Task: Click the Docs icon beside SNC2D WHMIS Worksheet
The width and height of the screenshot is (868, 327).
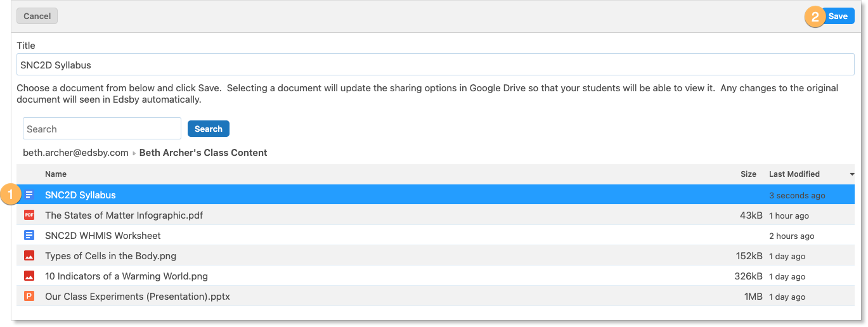Action: pos(29,235)
